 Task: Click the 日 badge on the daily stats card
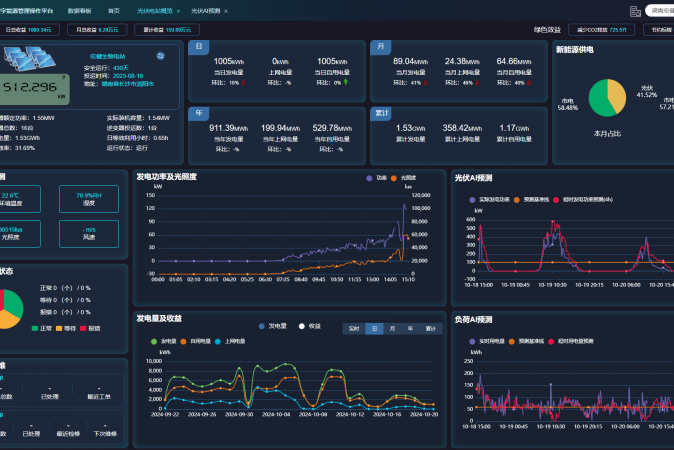point(199,47)
